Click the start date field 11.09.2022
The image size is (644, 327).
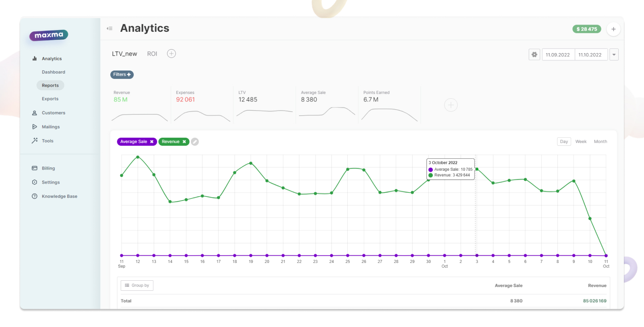click(558, 55)
